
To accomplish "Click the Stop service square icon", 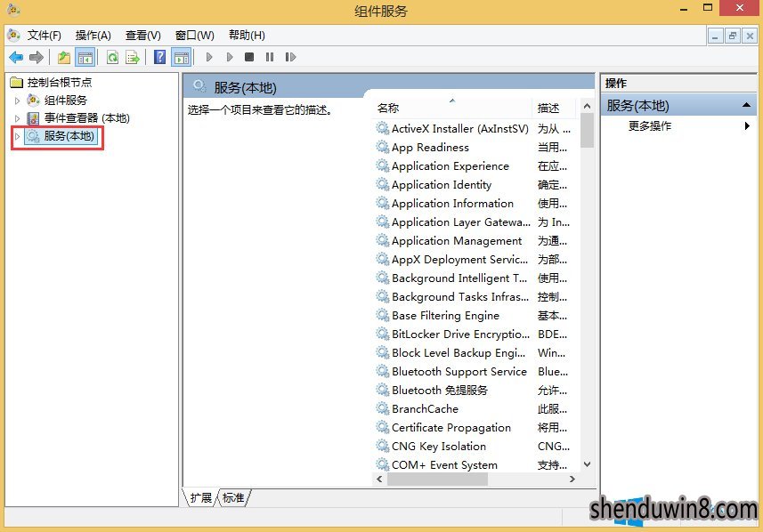I will 249,57.
